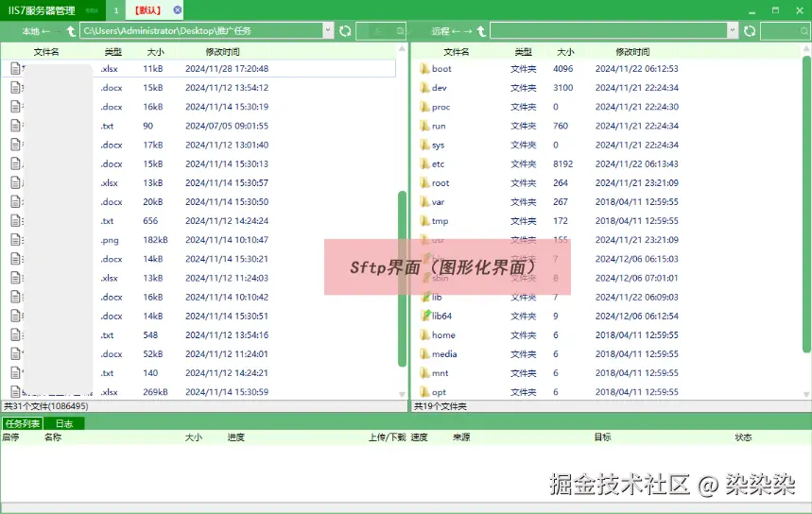Refresh the local file list
The image size is (812, 514).
[x=345, y=31]
